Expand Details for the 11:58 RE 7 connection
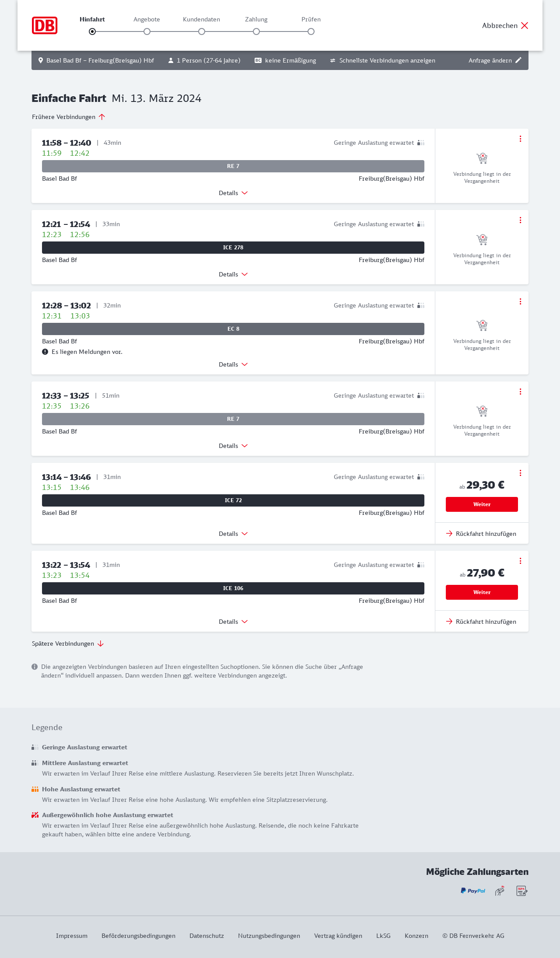The height and width of the screenshot is (958, 560). click(233, 193)
